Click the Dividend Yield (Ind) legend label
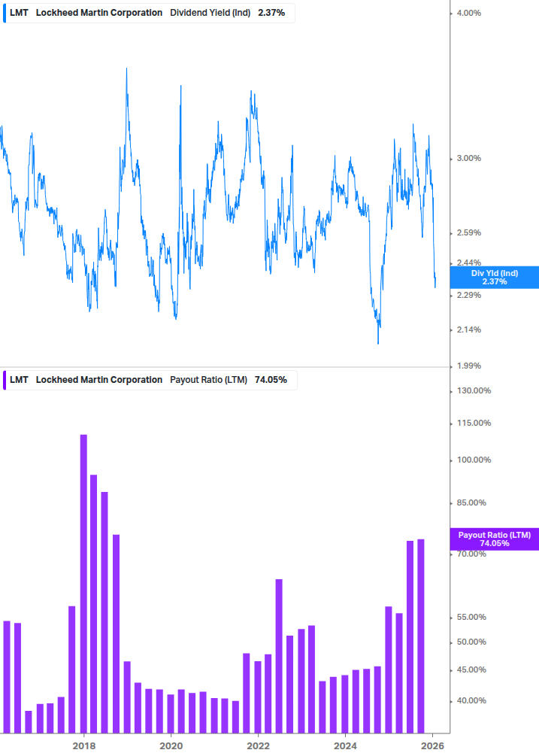 [210, 13]
